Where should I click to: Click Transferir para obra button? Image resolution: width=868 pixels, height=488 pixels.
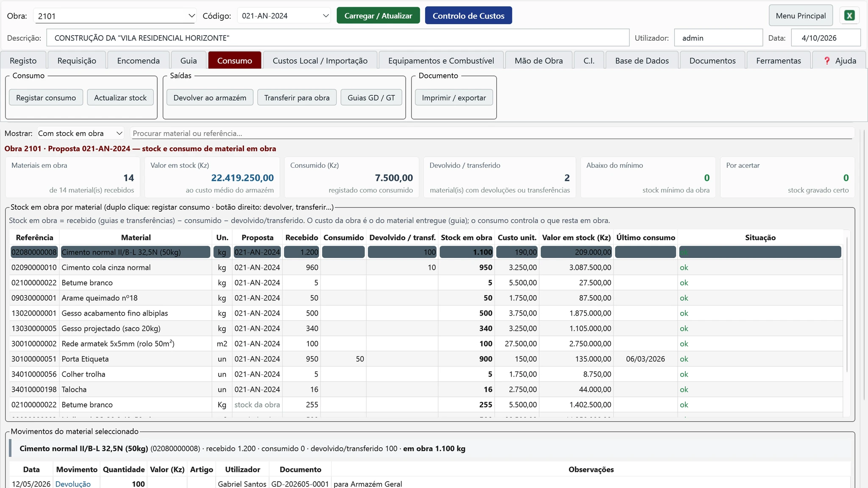pos(297,98)
